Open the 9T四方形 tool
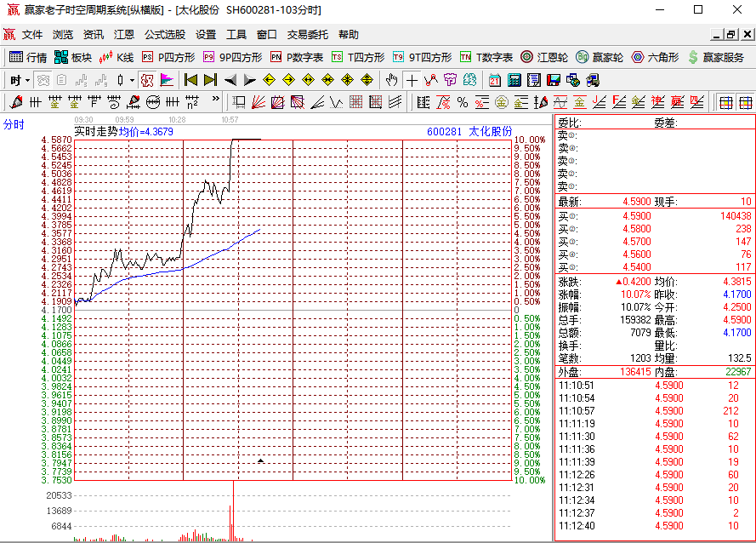 (422, 57)
